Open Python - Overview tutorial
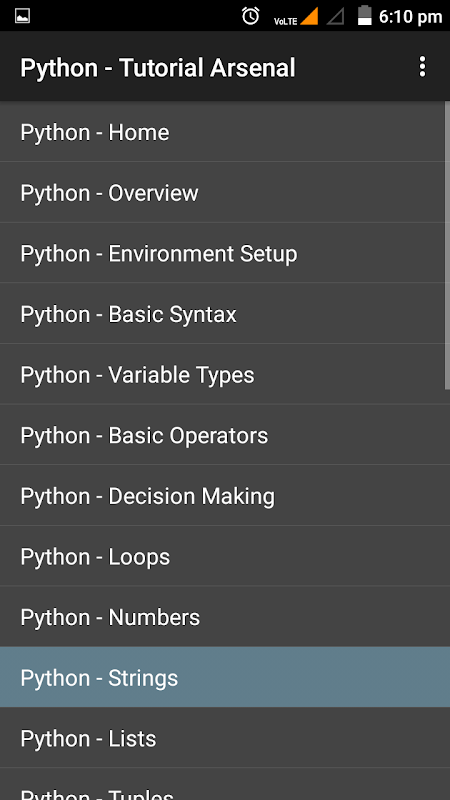This screenshot has width=450, height=800. [x=222, y=192]
